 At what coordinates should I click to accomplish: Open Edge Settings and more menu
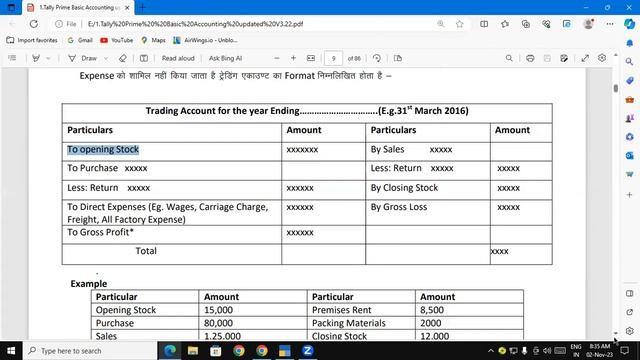(610, 24)
